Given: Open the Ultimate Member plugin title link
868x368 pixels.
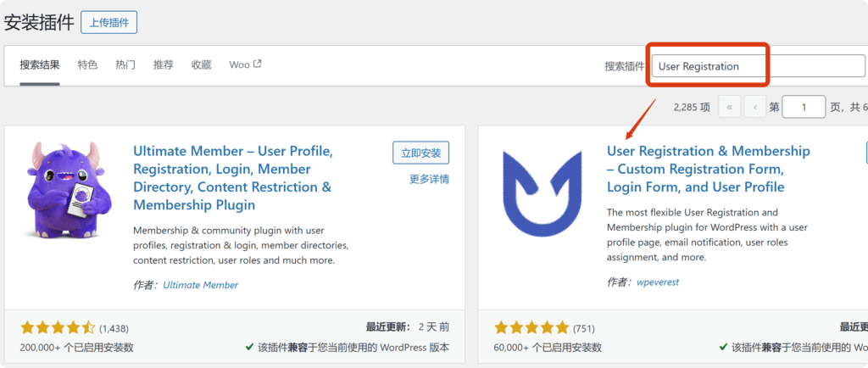Looking at the screenshot, I should [x=232, y=177].
